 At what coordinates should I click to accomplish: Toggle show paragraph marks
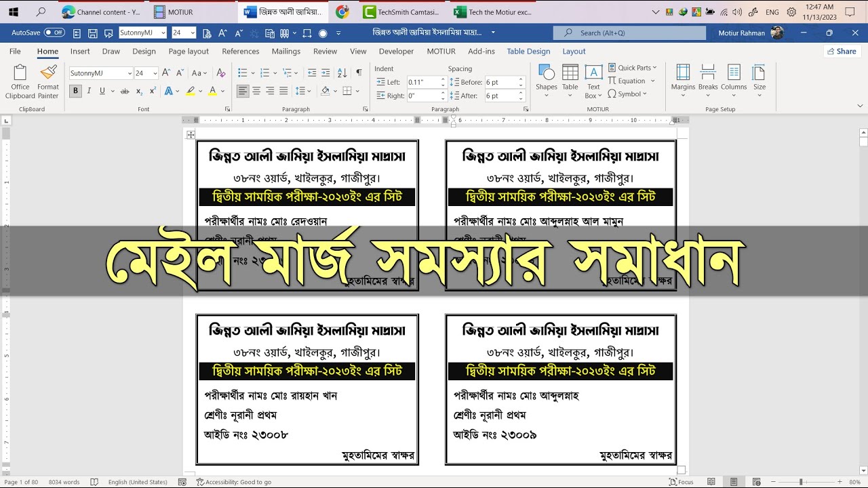point(359,73)
